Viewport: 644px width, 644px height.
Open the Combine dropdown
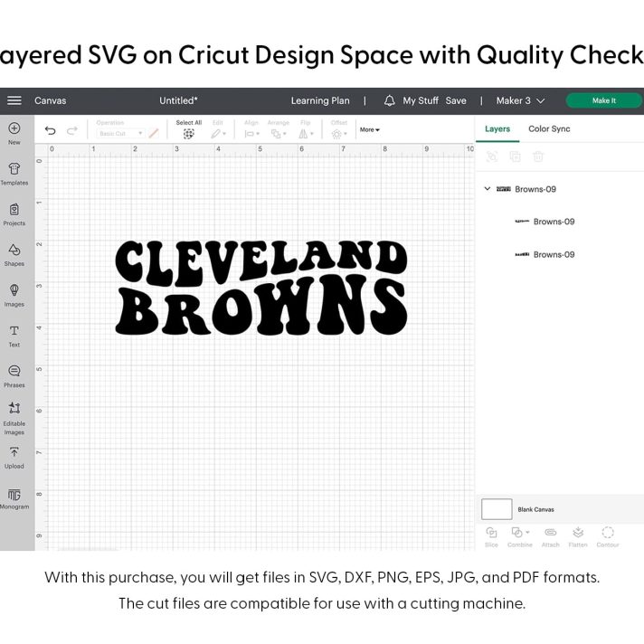[519, 536]
